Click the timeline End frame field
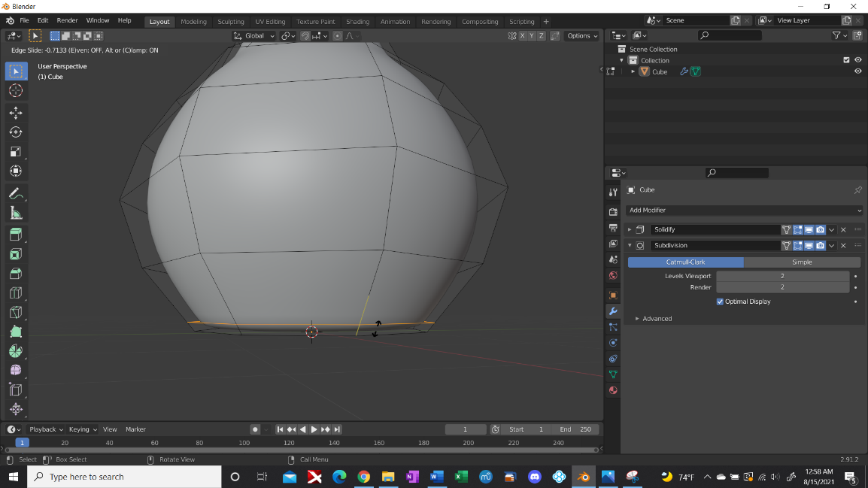The width and height of the screenshot is (868, 488). (x=575, y=429)
